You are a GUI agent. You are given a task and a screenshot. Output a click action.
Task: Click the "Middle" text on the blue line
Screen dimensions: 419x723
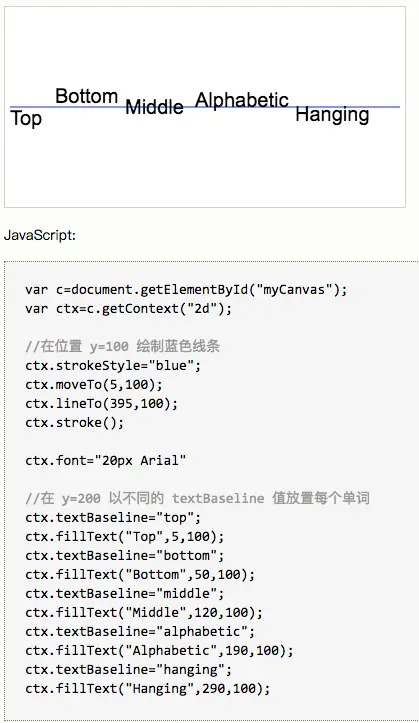(154, 107)
